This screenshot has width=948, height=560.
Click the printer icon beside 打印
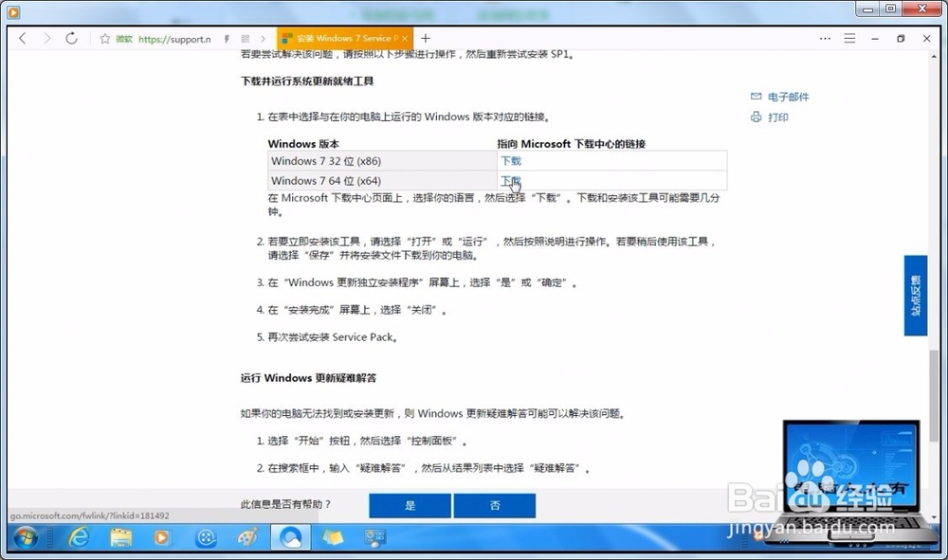tap(756, 117)
